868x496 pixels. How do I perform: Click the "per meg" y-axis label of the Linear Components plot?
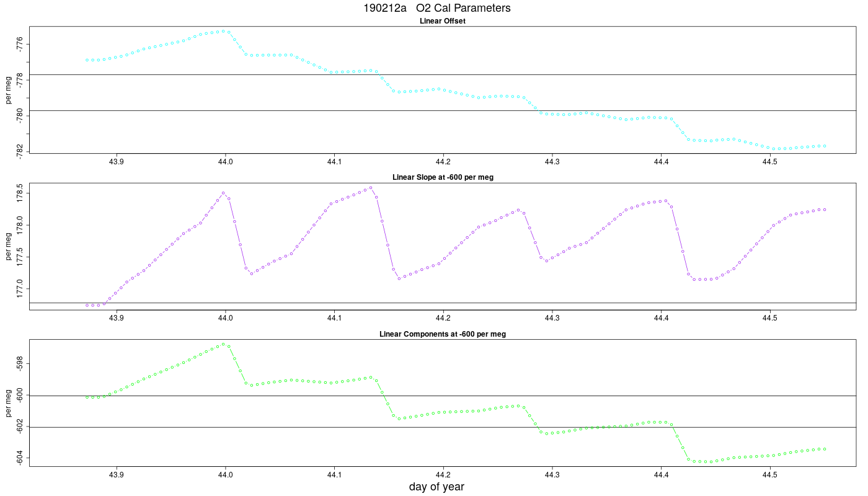click(9, 403)
